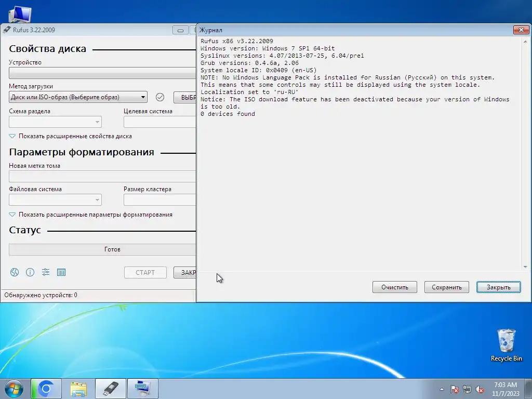Open the muted volume speaker tray icon
The width and height of the screenshot is (532, 399).
pyautogui.click(x=480, y=389)
